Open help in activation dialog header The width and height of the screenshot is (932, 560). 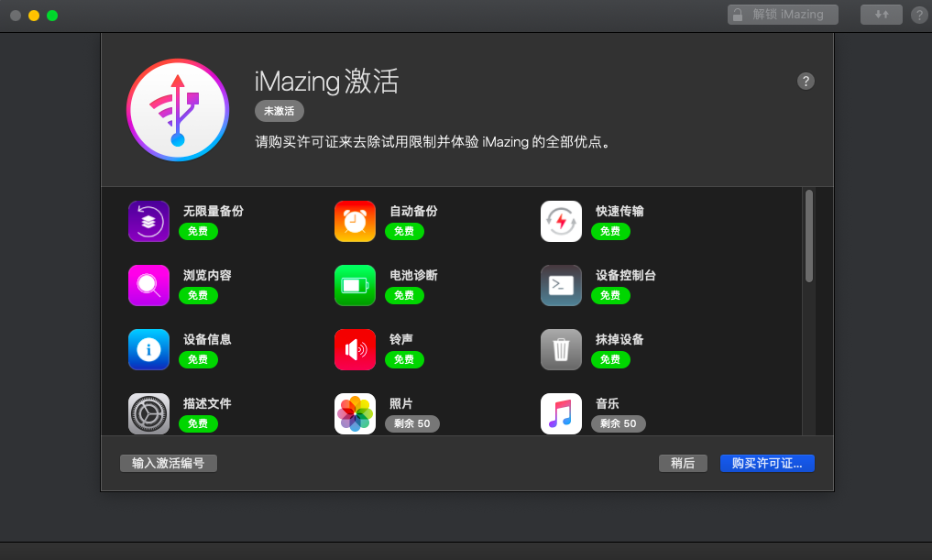[806, 81]
